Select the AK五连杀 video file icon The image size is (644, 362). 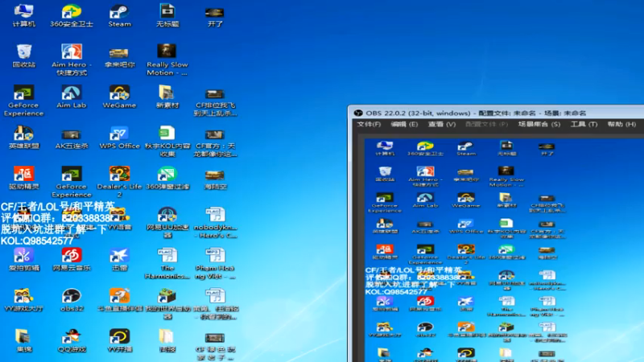point(72,138)
